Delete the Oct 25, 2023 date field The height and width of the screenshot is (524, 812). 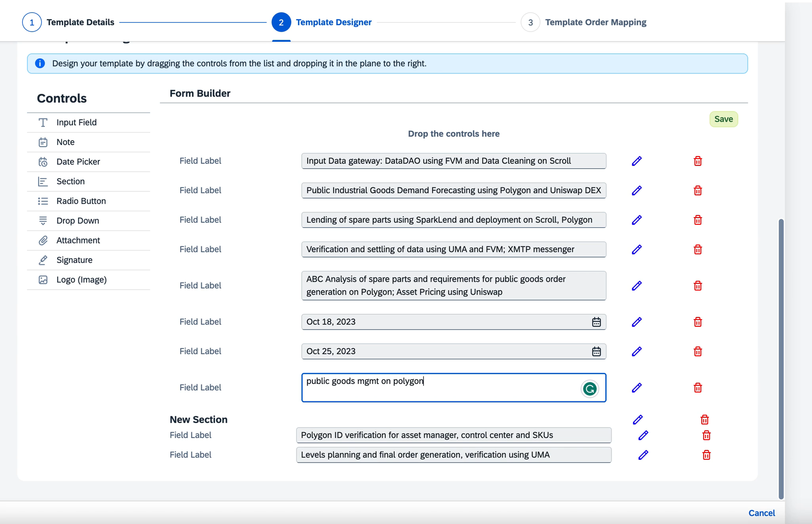click(698, 351)
